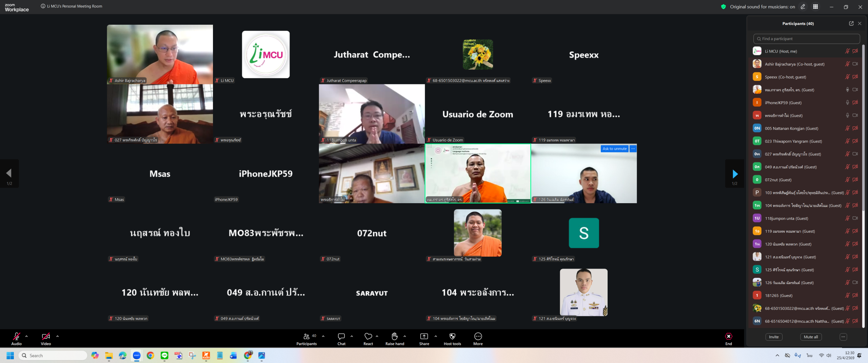Expand the Audio settings arrow

pos(26,336)
